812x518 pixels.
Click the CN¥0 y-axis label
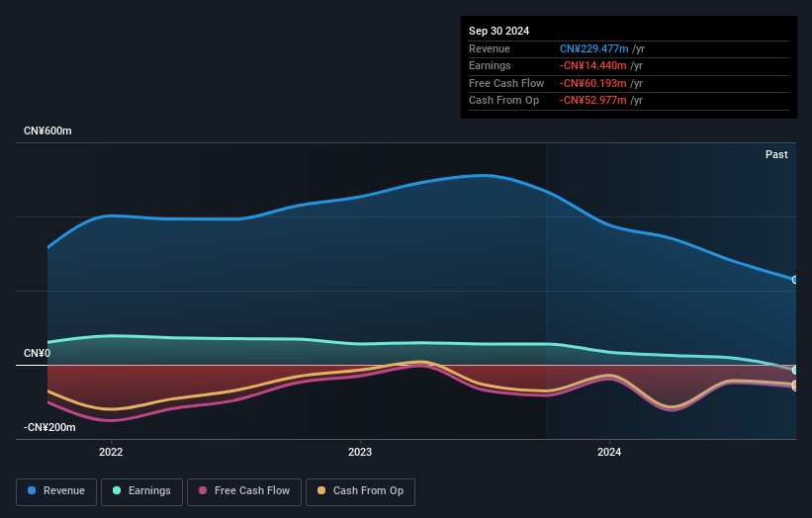click(x=38, y=354)
